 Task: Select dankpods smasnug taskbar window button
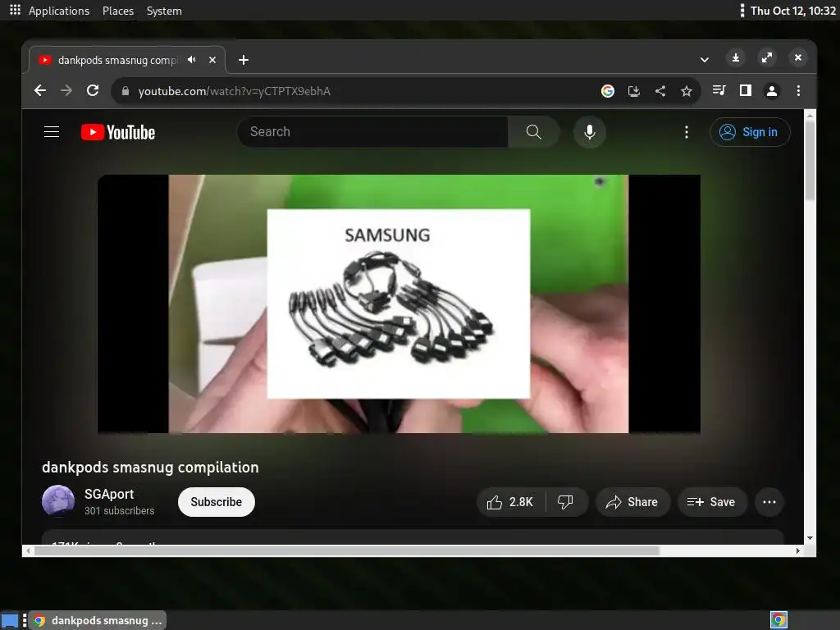(x=97, y=620)
